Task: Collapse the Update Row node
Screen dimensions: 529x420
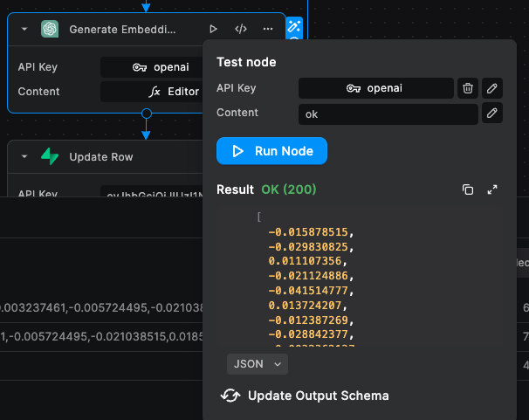Action: pyautogui.click(x=24, y=156)
